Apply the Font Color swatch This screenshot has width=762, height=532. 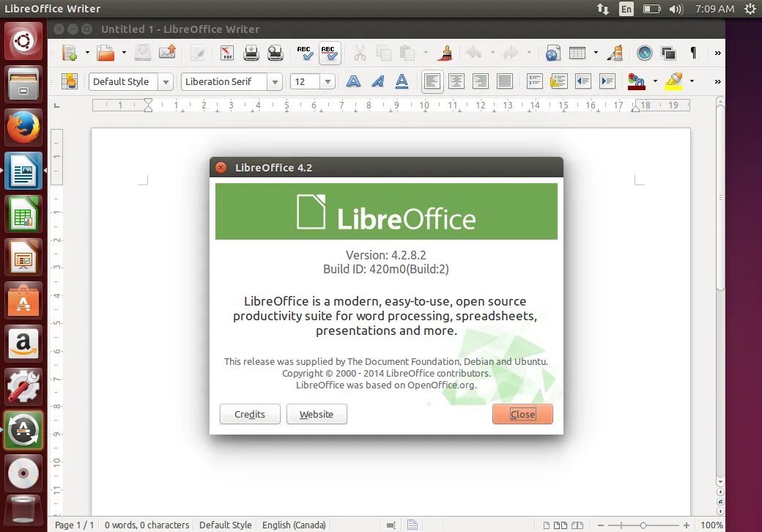(637, 81)
